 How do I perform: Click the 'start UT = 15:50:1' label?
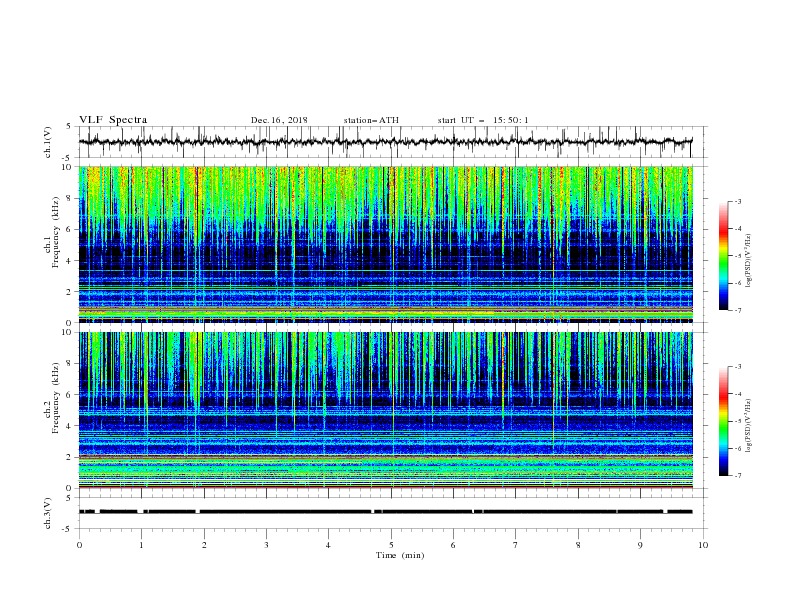coord(483,120)
